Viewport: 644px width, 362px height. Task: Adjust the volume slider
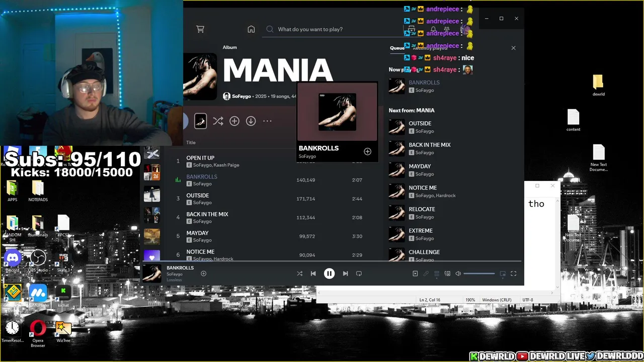pos(479,274)
